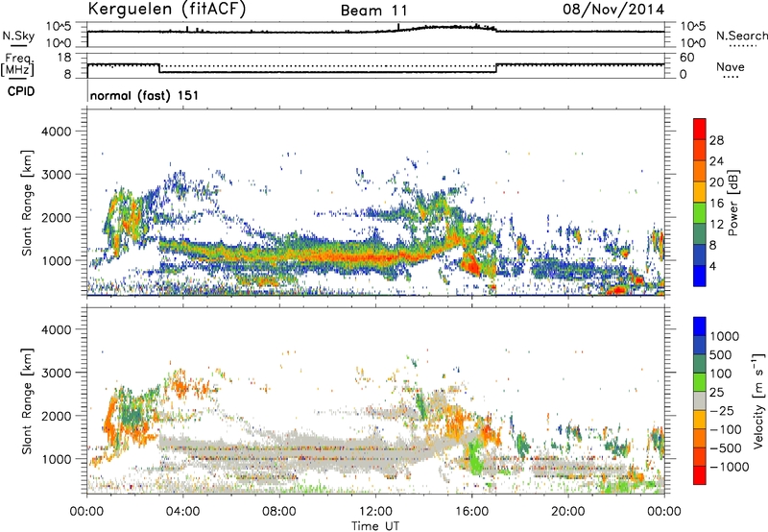Click the 'Time UT' axis label
This screenshot has height=532, width=768.
(x=375, y=526)
